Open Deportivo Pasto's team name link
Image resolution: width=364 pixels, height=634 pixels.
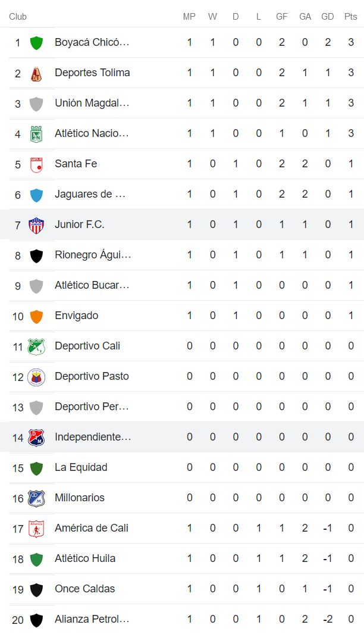[92, 376]
